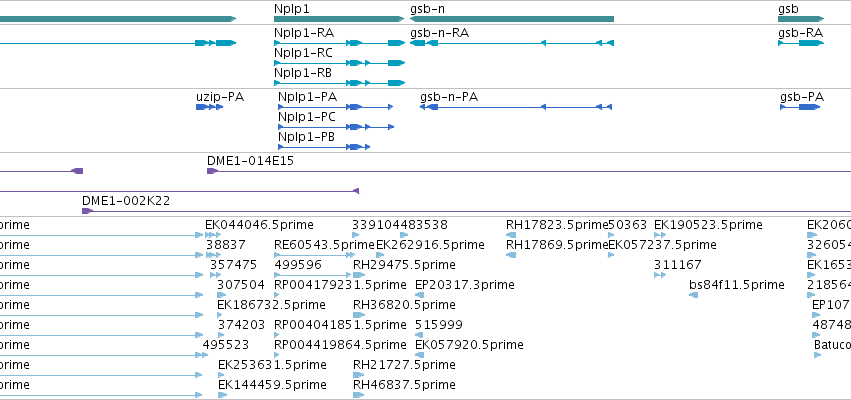Select the Nplp1-RC transcript glyph
Screen dimensions: 851x400
[x=339, y=63]
